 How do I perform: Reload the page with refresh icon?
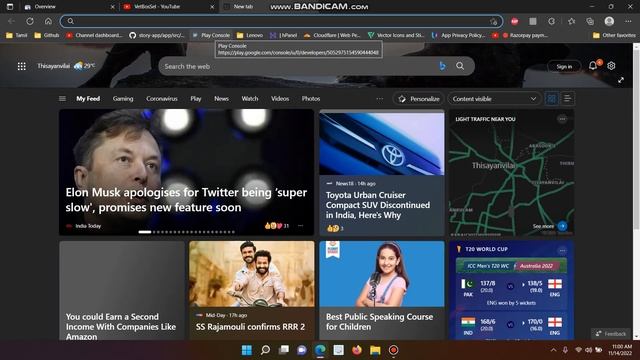coord(30,21)
